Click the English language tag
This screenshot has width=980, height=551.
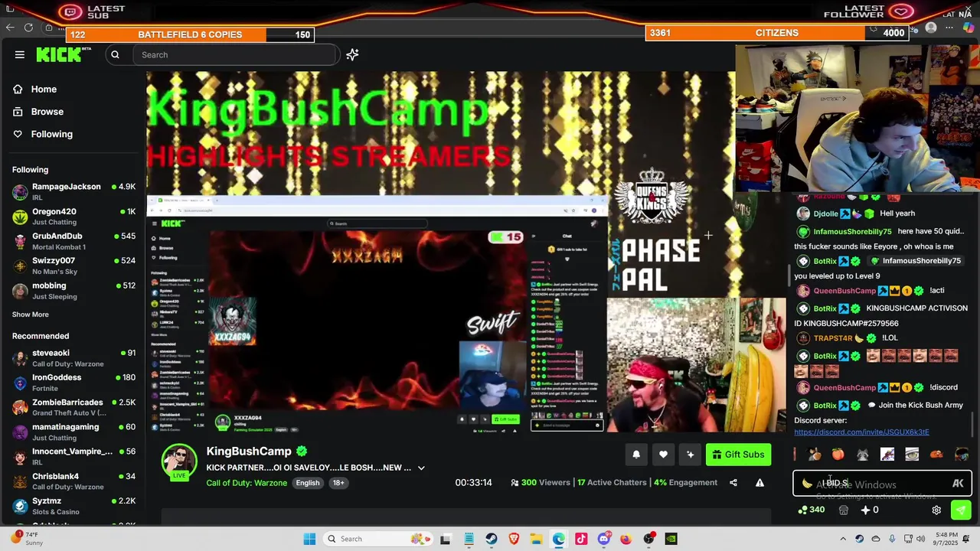308,483
